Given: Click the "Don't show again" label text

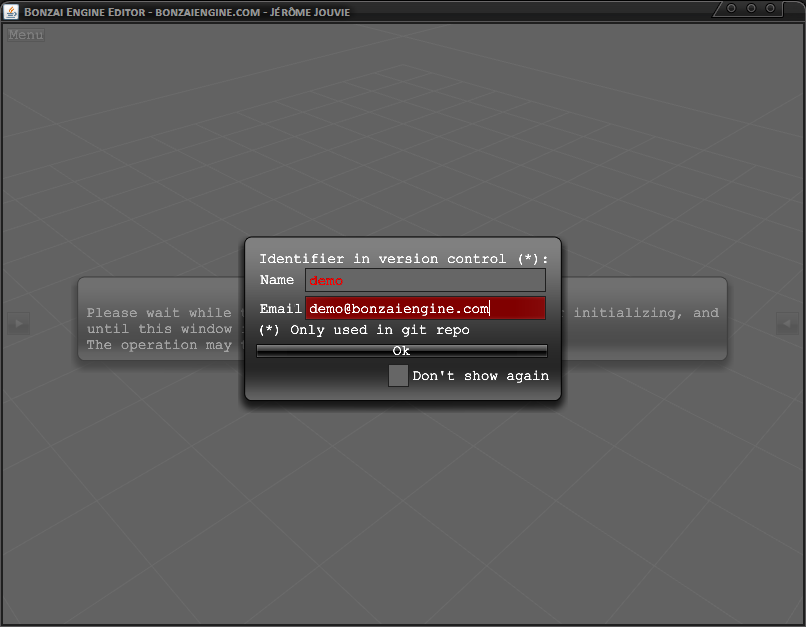Looking at the screenshot, I should point(480,376).
